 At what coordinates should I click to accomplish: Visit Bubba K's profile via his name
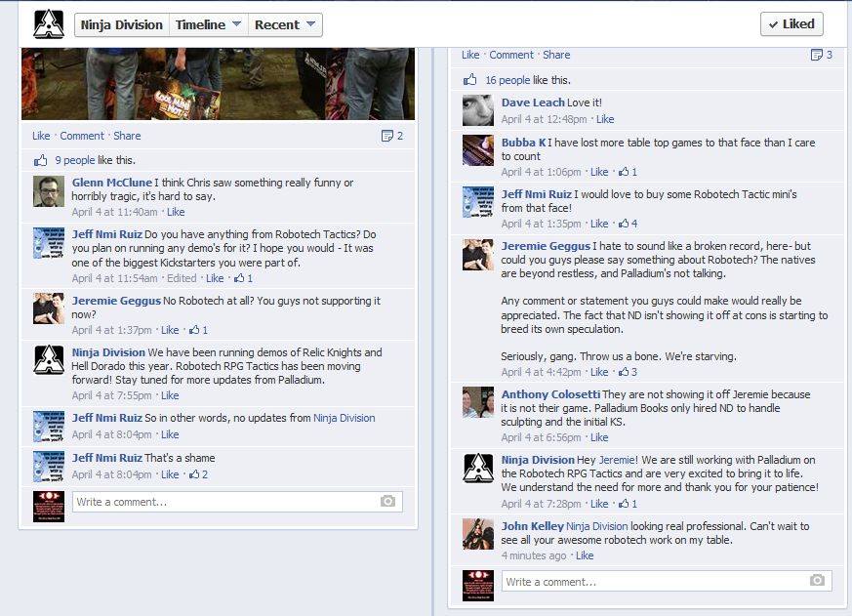[524, 143]
